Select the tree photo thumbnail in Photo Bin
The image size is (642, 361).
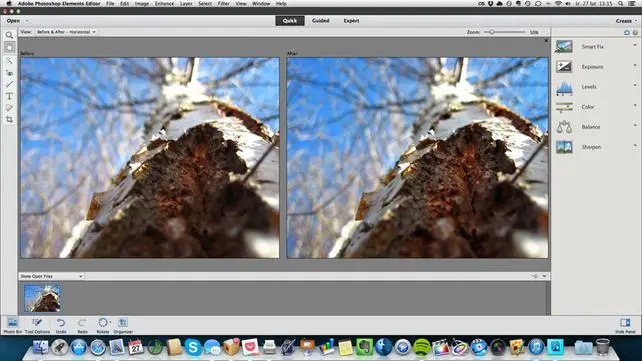coord(42,298)
